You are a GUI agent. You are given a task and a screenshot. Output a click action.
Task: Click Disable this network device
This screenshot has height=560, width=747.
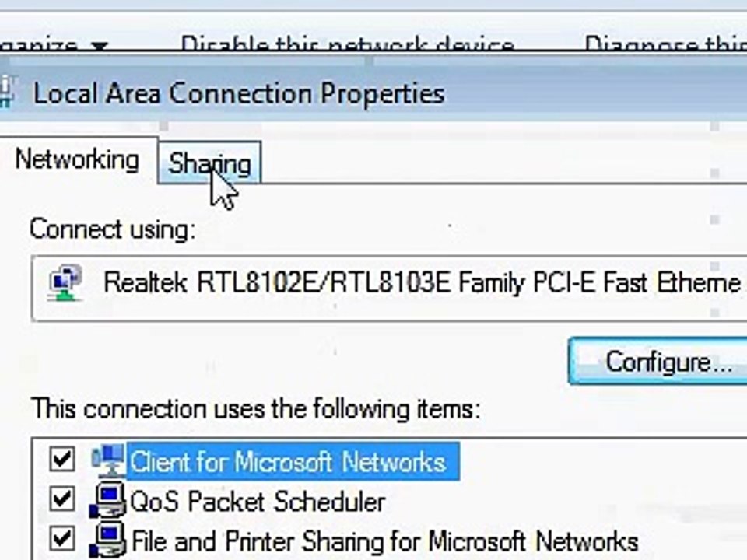pyautogui.click(x=347, y=44)
